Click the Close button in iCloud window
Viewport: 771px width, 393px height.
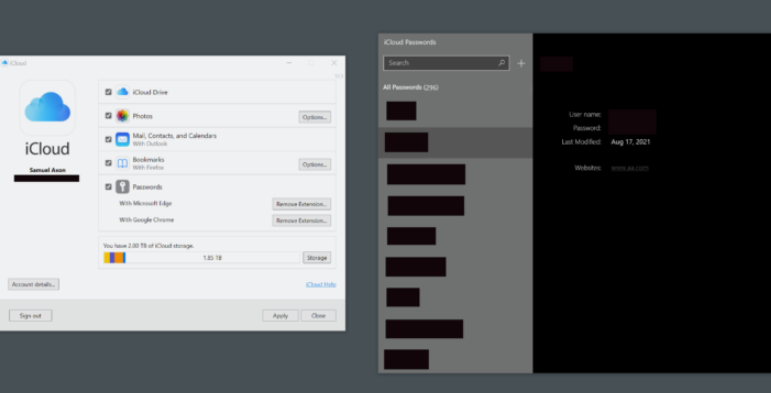click(319, 316)
